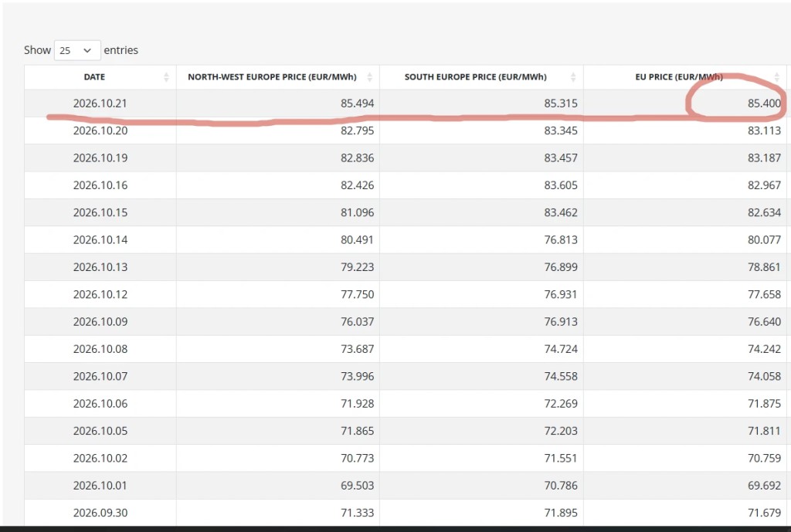
Task: Sort table by the DATE column header
Action: [100, 77]
